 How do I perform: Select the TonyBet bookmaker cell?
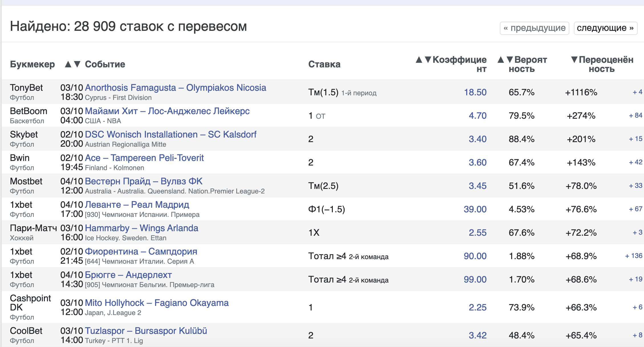pyautogui.click(x=26, y=92)
